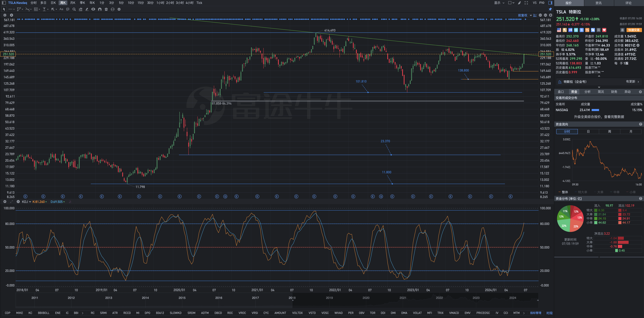
Task: Open the layout square dropdown
Action: 511,3
